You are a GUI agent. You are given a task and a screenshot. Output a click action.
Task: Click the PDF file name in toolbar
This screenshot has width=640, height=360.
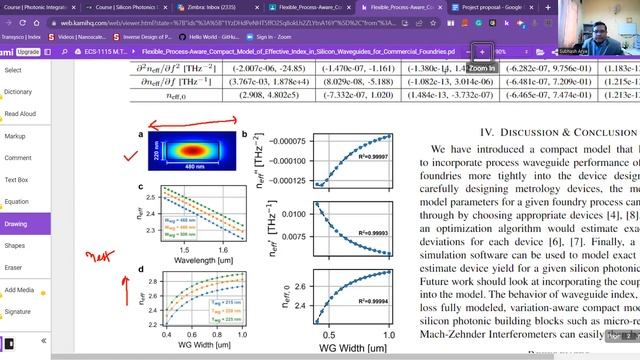[298, 52]
